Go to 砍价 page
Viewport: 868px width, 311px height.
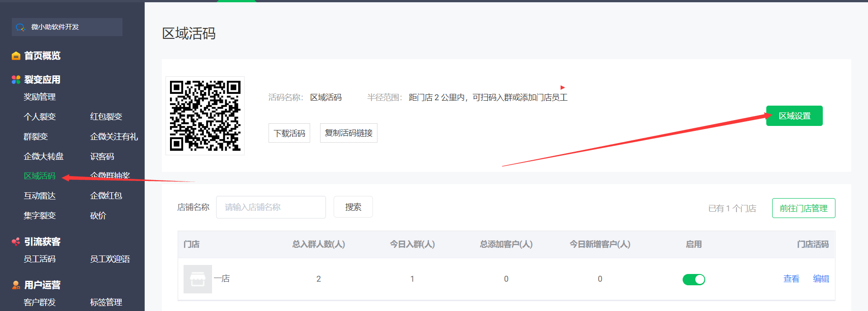coord(98,216)
